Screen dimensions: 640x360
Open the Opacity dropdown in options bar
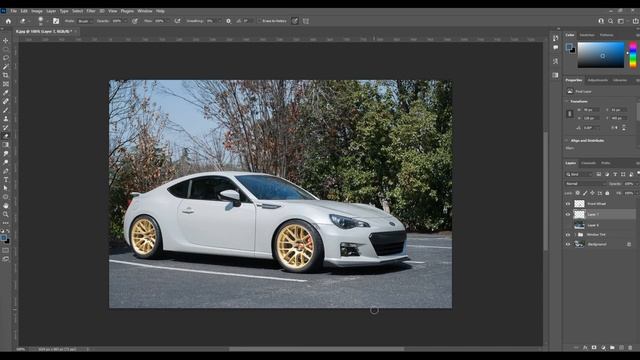click(x=125, y=21)
